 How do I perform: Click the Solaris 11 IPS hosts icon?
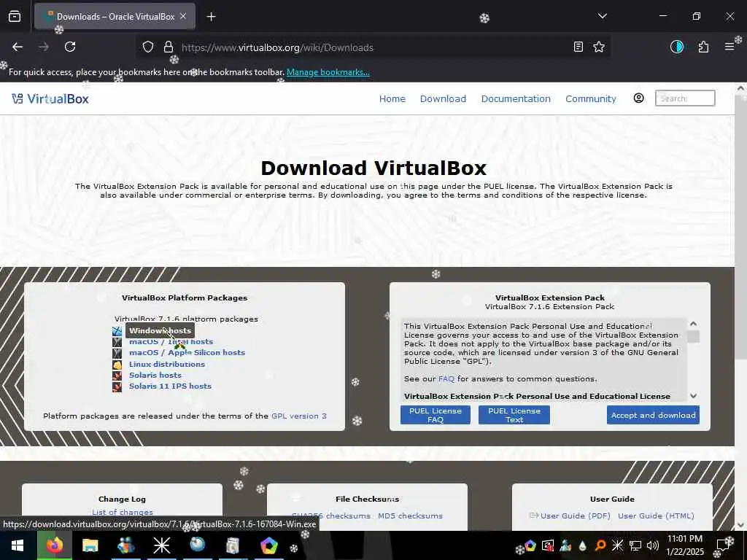tap(117, 386)
